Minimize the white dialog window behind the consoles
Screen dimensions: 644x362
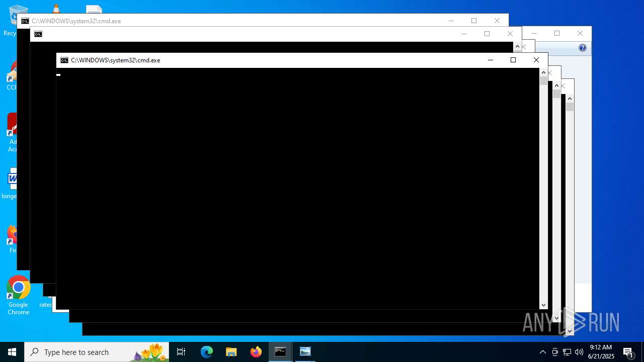[534, 34]
